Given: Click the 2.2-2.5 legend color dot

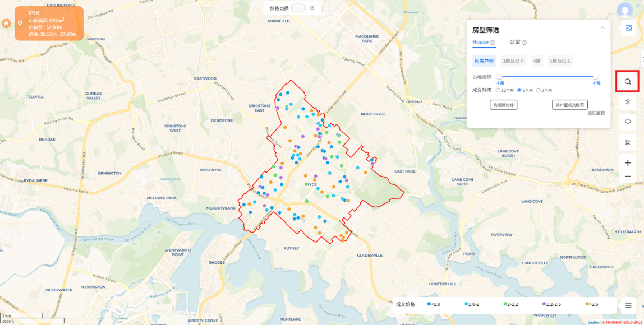Looking at the screenshot, I should coord(544,304).
